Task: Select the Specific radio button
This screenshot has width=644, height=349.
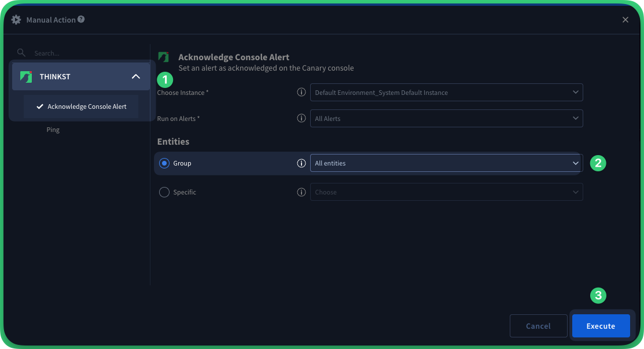Action: coord(164,192)
